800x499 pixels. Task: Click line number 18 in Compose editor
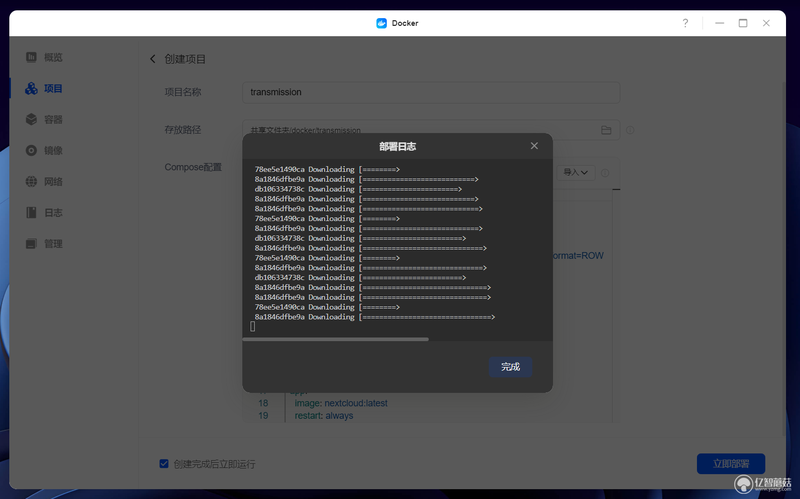pos(263,403)
